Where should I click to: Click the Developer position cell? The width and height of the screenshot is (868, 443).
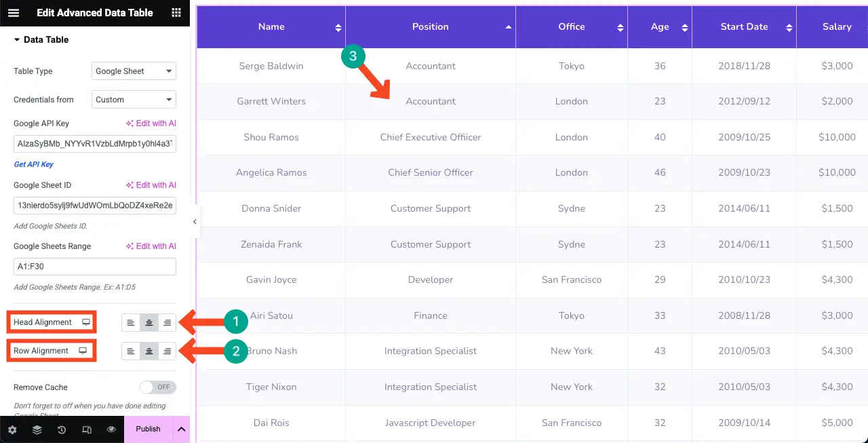(431, 280)
